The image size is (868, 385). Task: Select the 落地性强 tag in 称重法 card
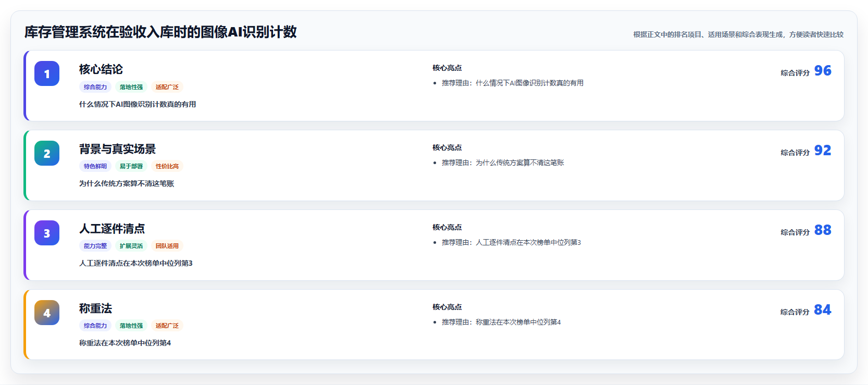click(131, 326)
